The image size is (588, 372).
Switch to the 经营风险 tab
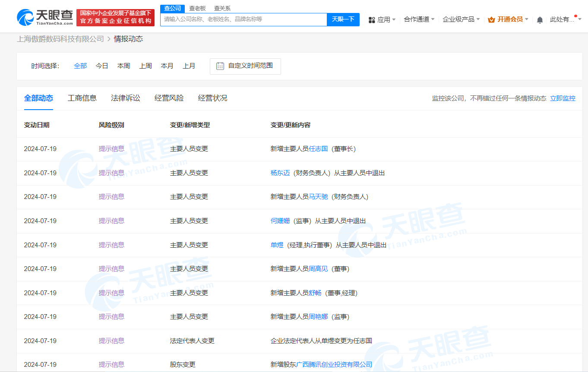pyautogui.click(x=168, y=98)
